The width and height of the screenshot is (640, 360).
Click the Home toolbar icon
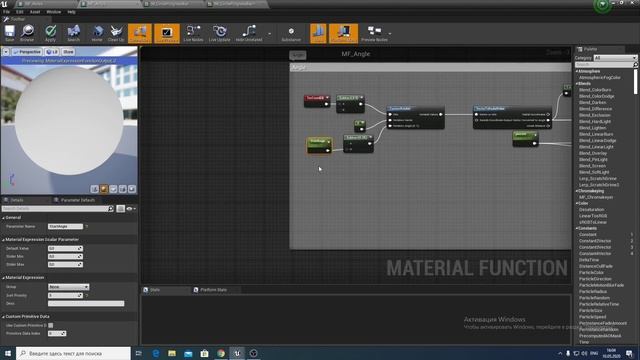point(97,33)
